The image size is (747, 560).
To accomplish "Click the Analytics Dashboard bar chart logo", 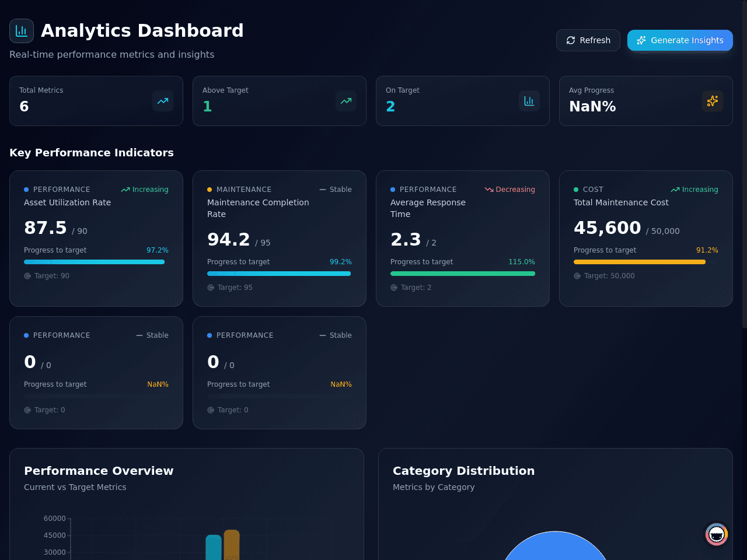I will (x=22, y=31).
